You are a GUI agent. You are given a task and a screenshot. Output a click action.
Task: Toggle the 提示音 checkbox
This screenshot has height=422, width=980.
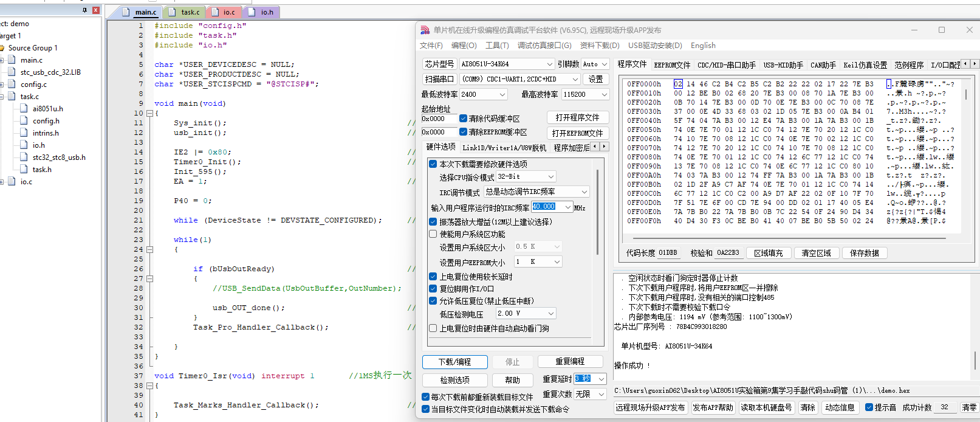[x=869, y=407]
